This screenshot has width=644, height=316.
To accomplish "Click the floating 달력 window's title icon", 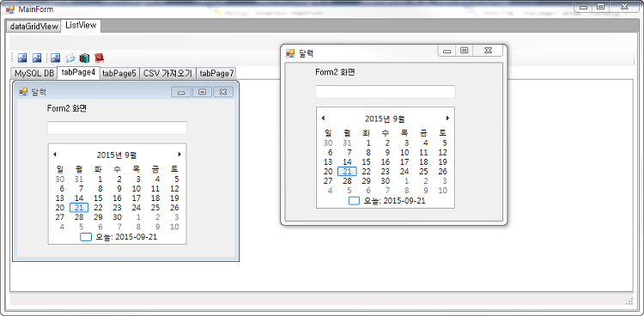I will (290, 53).
